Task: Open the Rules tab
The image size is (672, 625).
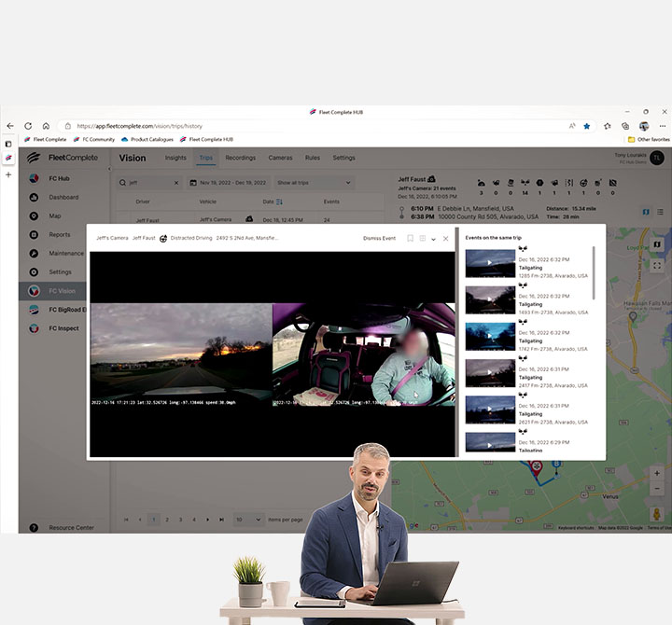Action: click(x=313, y=158)
